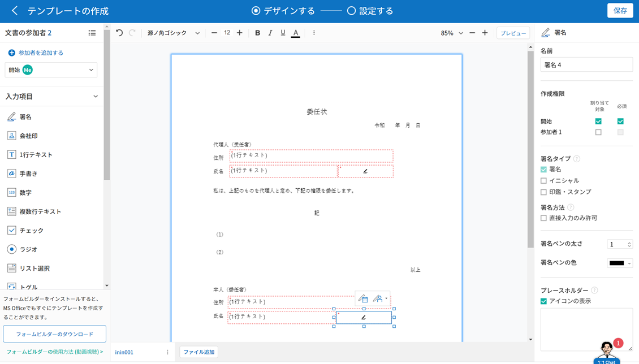This screenshot has width=639, height=364.
Task: Toggle 開始 assignment target checkbox
Action: 598,122
